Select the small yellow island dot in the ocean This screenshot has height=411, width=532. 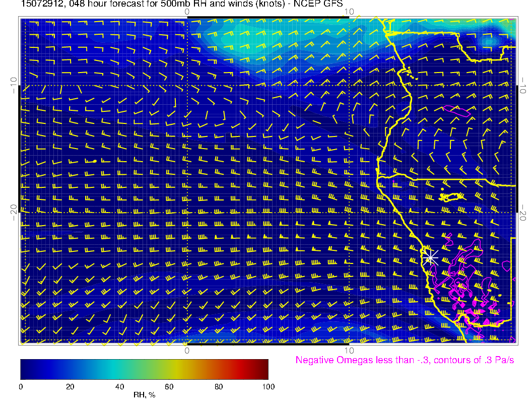coord(95,161)
